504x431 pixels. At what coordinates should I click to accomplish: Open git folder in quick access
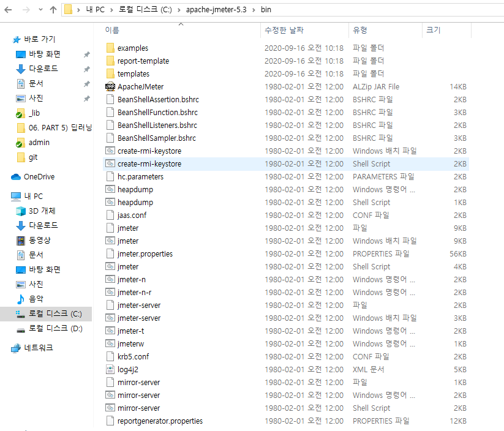[27, 157]
